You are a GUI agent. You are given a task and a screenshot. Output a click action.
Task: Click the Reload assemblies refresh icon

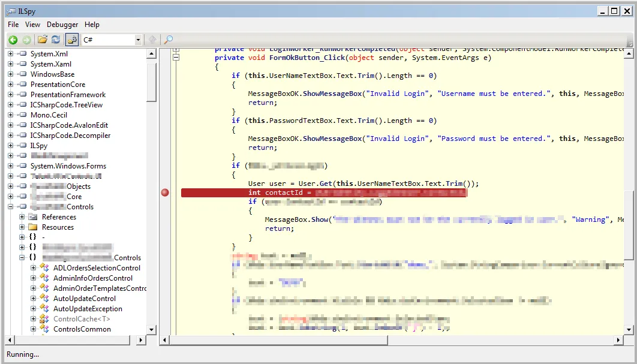tap(56, 40)
